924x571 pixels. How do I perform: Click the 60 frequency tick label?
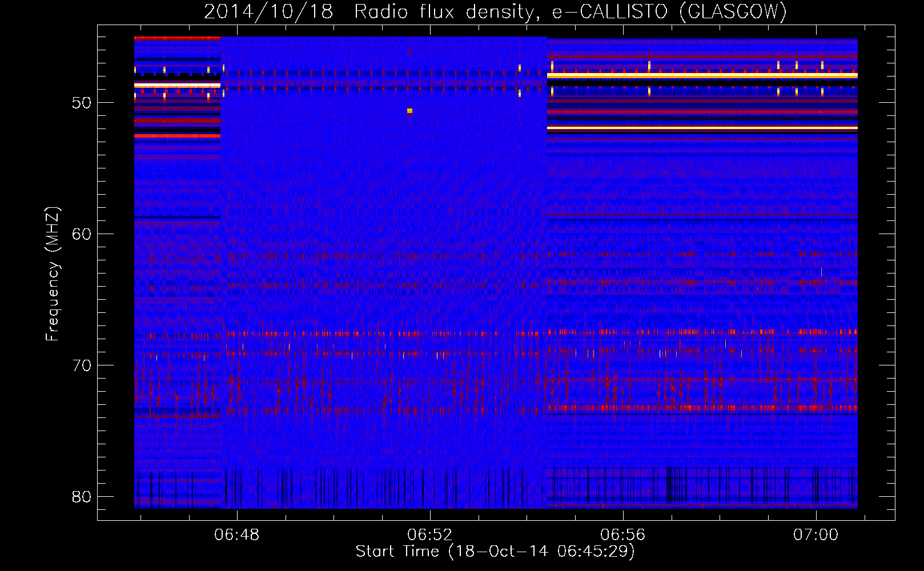point(82,234)
